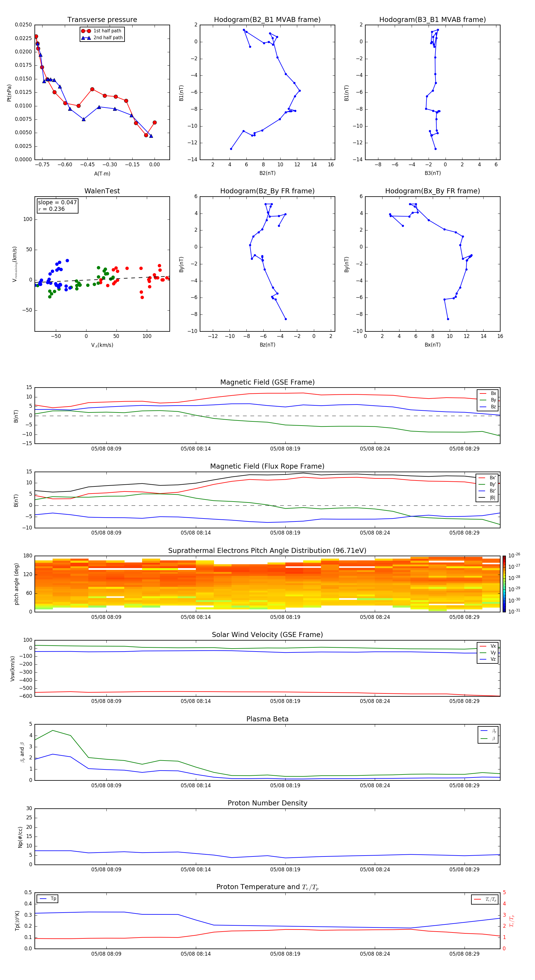Click the 'WalenTest' plot title
This screenshot has height=980, width=535.
pyautogui.click(x=102, y=191)
